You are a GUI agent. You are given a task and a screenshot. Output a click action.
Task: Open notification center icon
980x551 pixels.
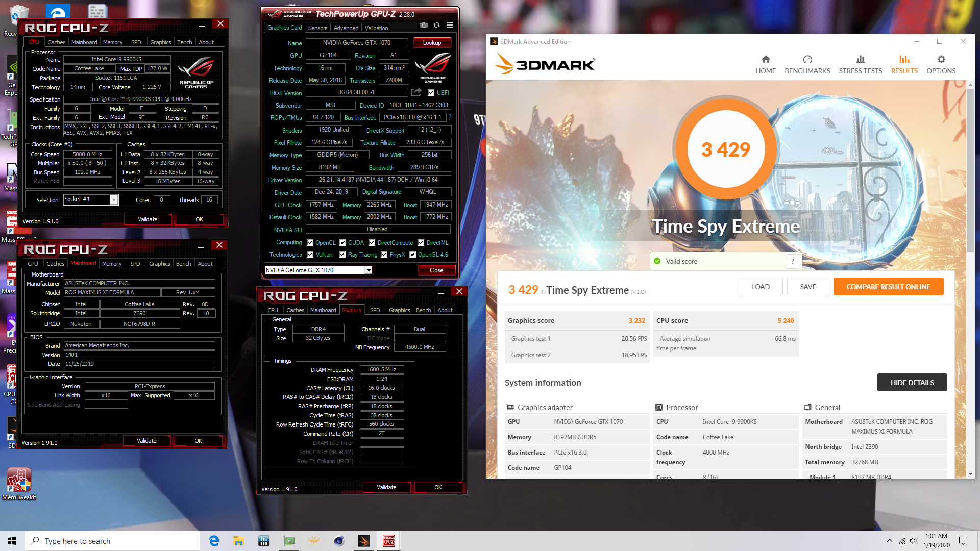pos(963,541)
